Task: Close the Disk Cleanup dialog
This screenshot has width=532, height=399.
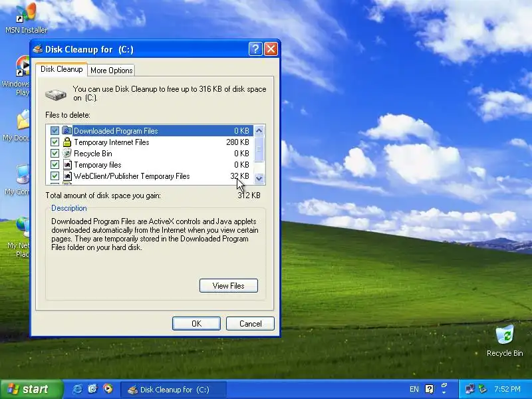Action: (271, 49)
